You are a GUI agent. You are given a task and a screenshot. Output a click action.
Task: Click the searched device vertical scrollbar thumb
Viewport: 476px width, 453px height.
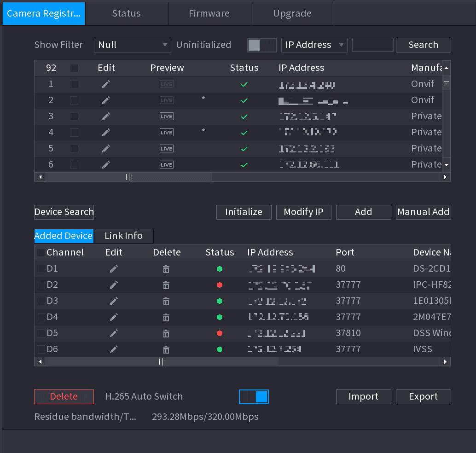tap(446, 83)
